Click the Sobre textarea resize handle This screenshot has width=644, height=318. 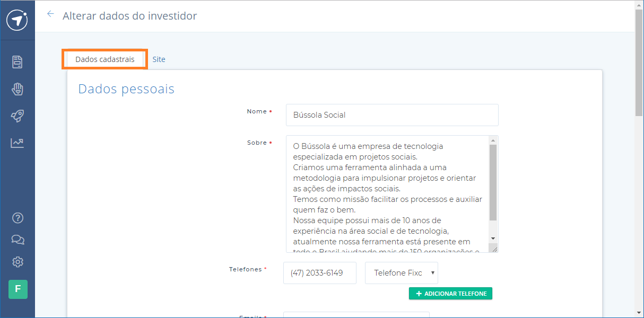pyautogui.click(x=494, y=249)
